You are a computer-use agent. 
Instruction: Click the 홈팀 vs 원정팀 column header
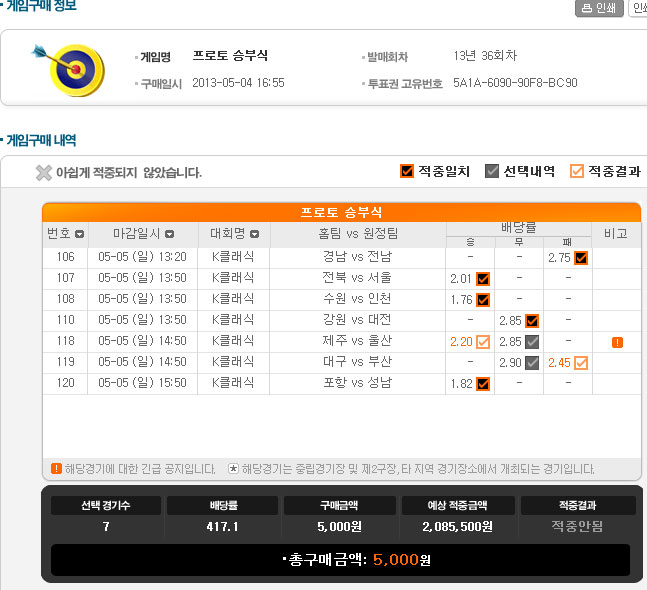(x=358, y=234)
